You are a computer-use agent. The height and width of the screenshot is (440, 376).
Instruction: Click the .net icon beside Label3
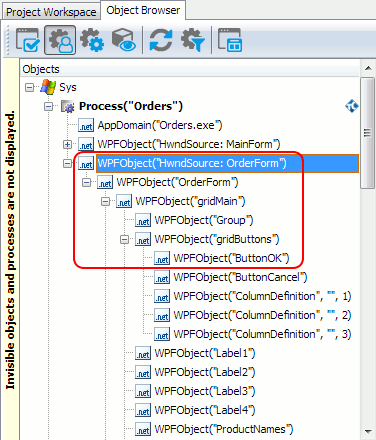click(143, 391)
